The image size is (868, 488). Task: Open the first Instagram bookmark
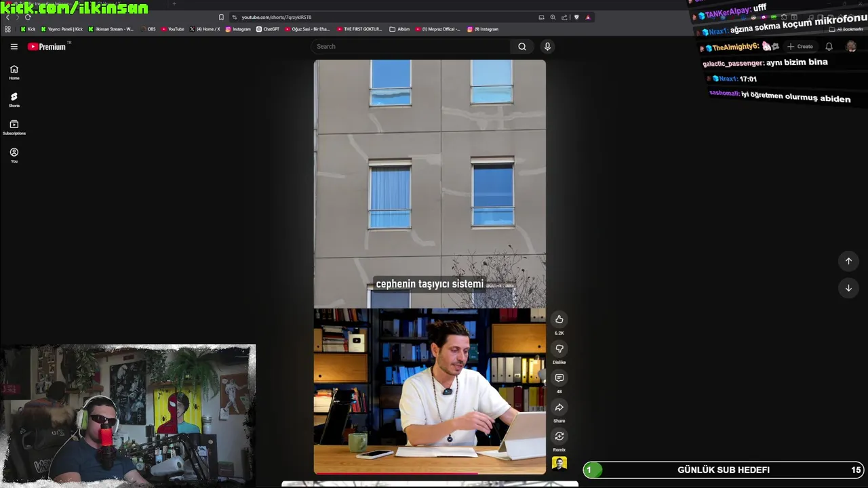coord(238,29)
